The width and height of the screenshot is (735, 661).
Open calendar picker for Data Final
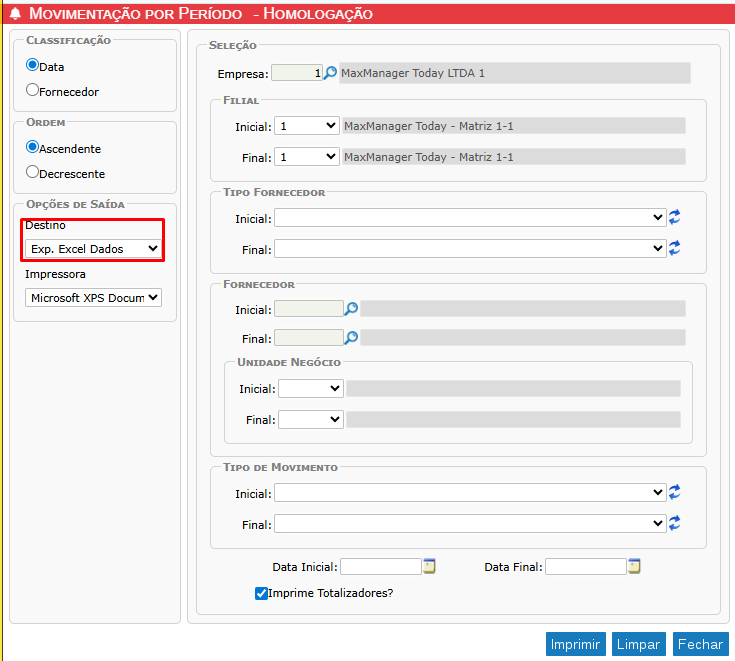634,566
